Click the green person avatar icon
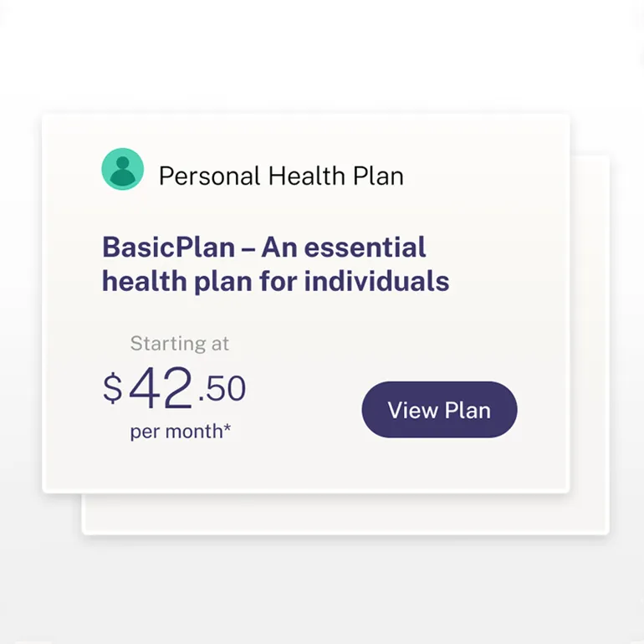This screenshot has width=644, height=644. tap(122, 170)
